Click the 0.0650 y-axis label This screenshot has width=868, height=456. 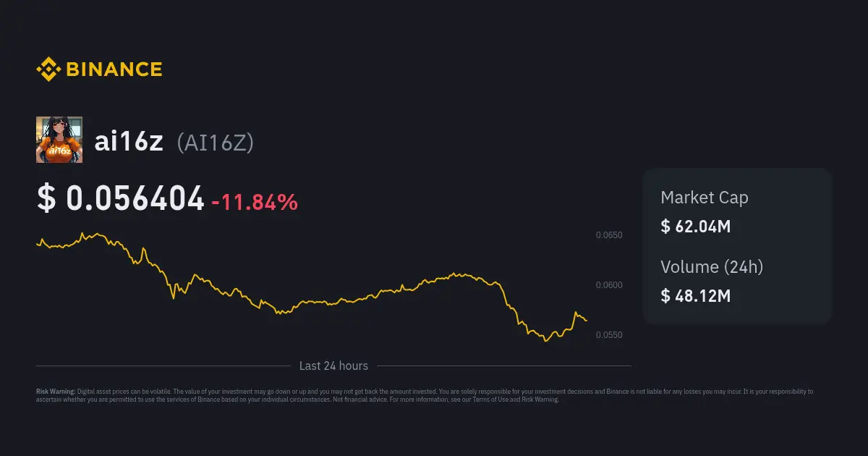coord(608,235)
